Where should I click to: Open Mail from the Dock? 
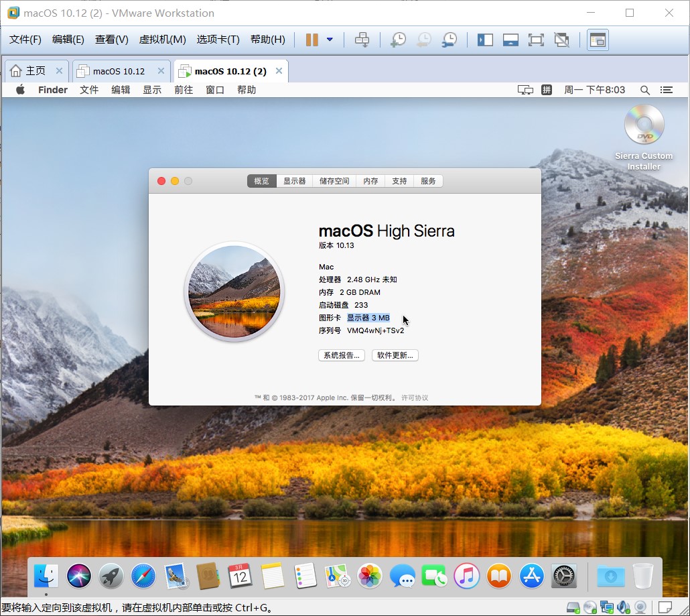[176, 576]
